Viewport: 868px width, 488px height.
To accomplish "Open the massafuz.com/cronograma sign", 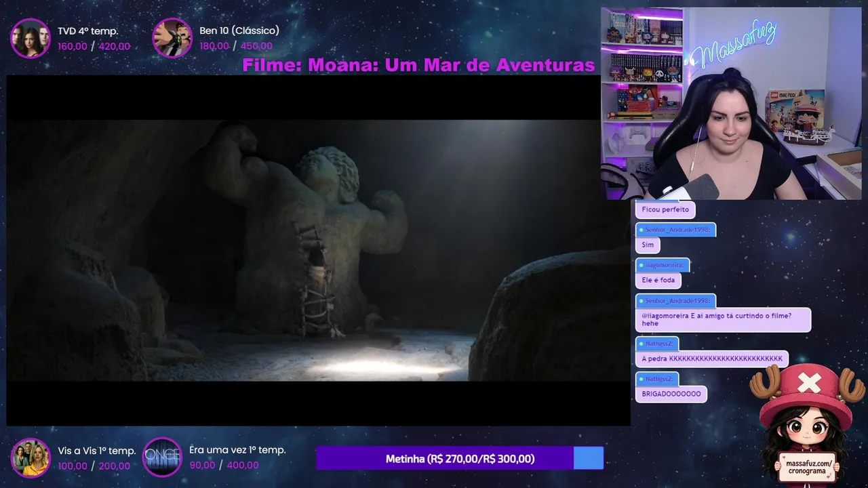I will pos(807,467).
